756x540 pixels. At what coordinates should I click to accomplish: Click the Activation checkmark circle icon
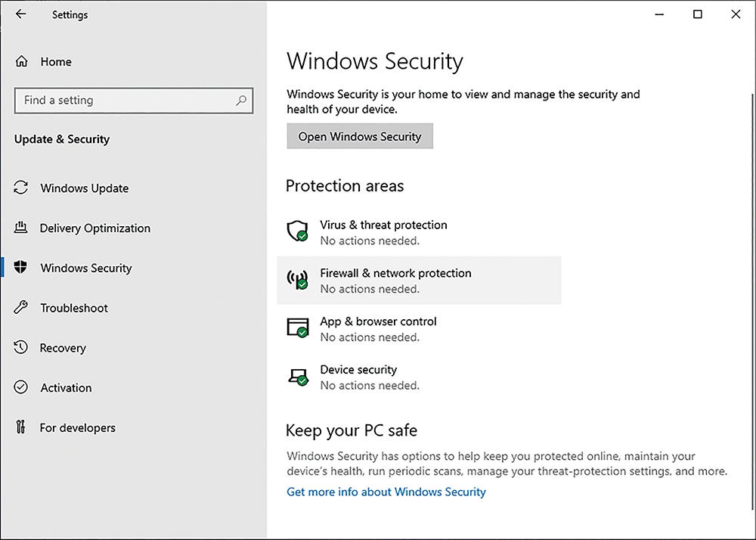click(20, 387)
